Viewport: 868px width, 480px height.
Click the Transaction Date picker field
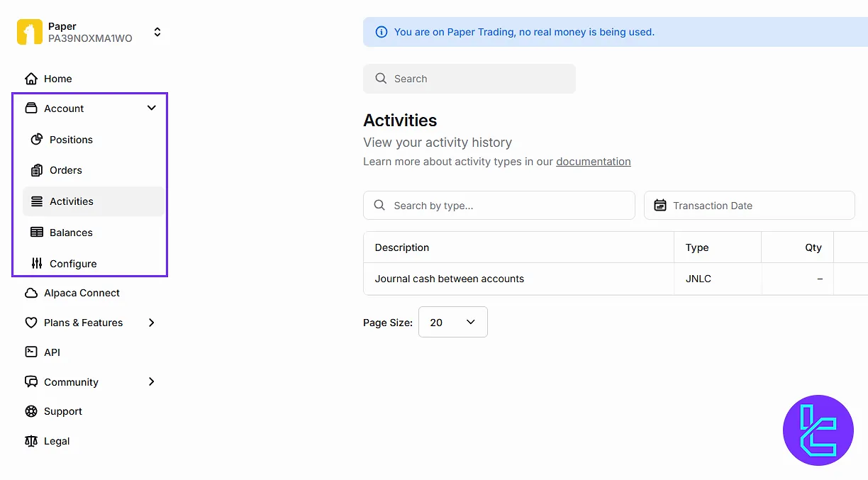pyautogui.click(x=749, y=206)
